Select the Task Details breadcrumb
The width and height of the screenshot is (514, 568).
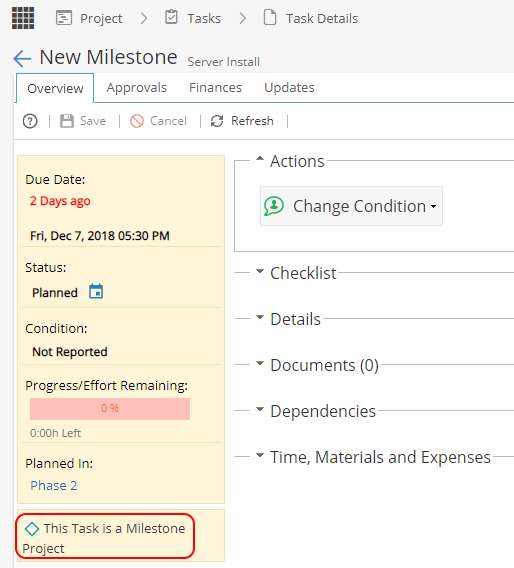point(322,18)
